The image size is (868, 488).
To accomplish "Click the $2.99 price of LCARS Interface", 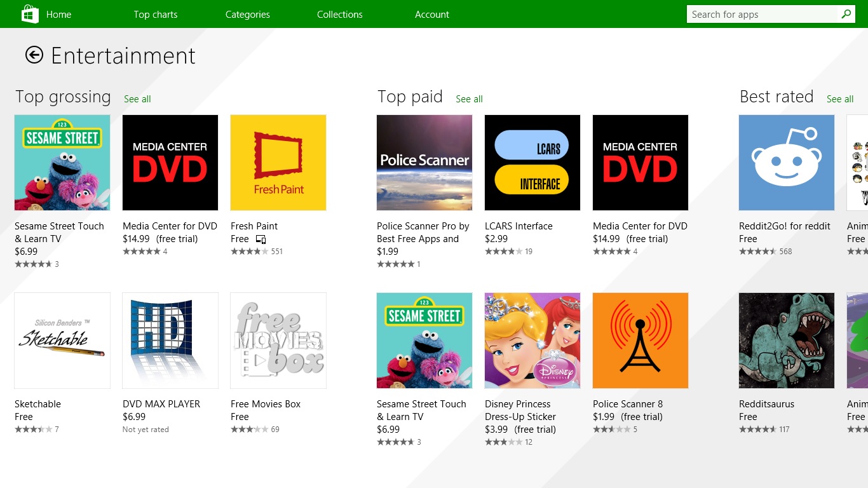I will 496,239.
